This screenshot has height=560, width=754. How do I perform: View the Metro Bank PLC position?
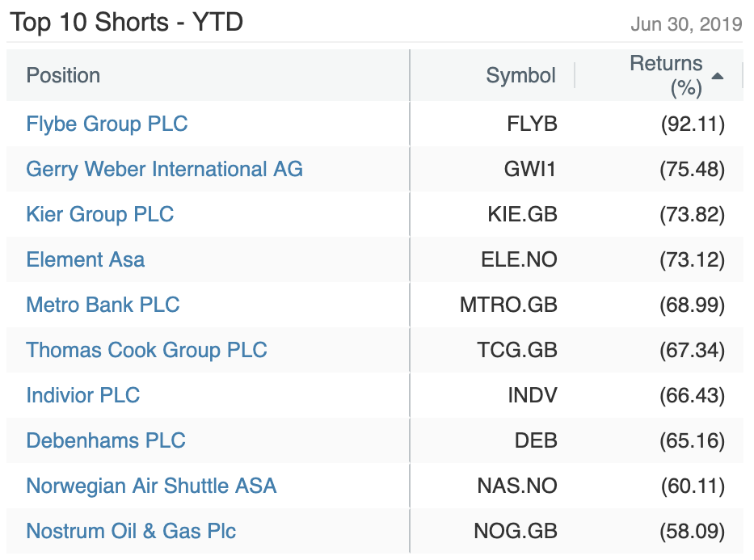103,305
